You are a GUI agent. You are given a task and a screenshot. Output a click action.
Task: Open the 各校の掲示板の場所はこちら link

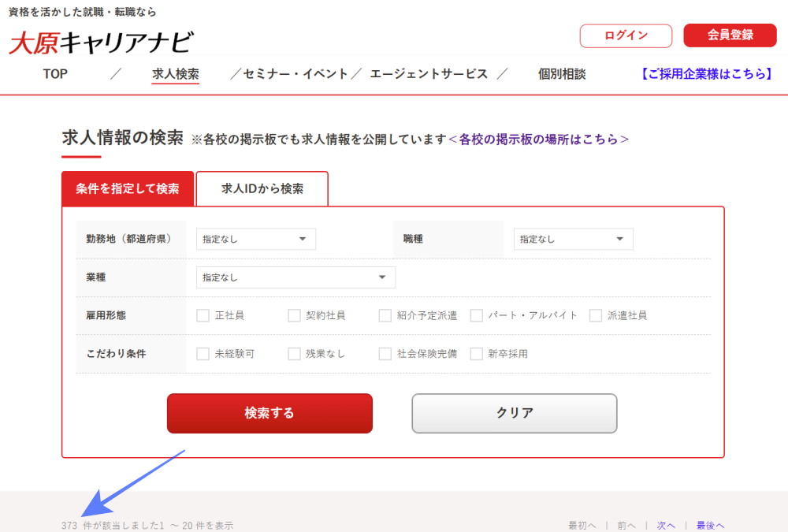538,140
